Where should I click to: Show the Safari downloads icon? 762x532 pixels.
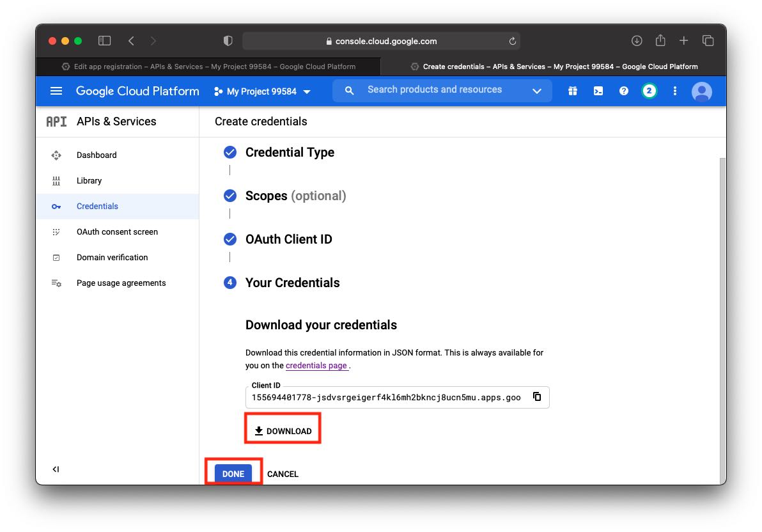pos(637,41)
